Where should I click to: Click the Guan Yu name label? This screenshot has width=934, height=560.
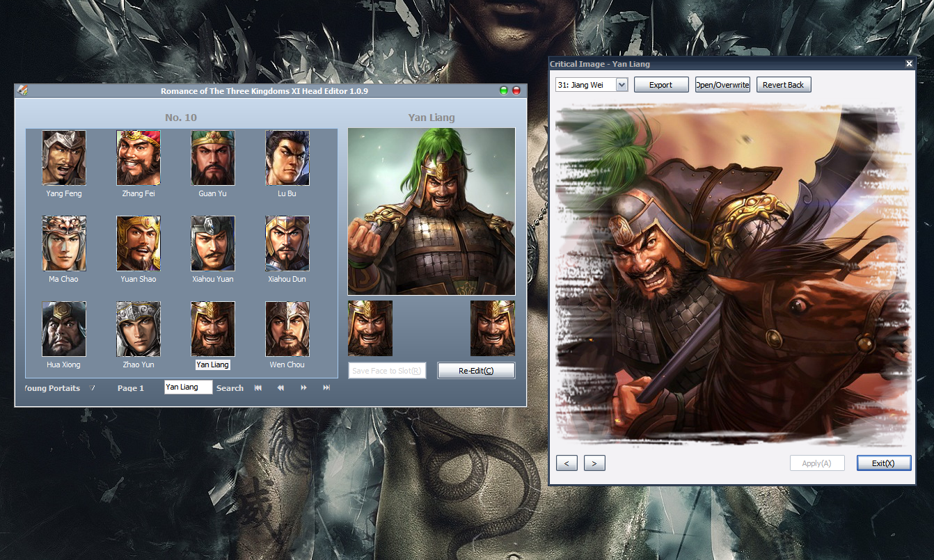point(212,193)
